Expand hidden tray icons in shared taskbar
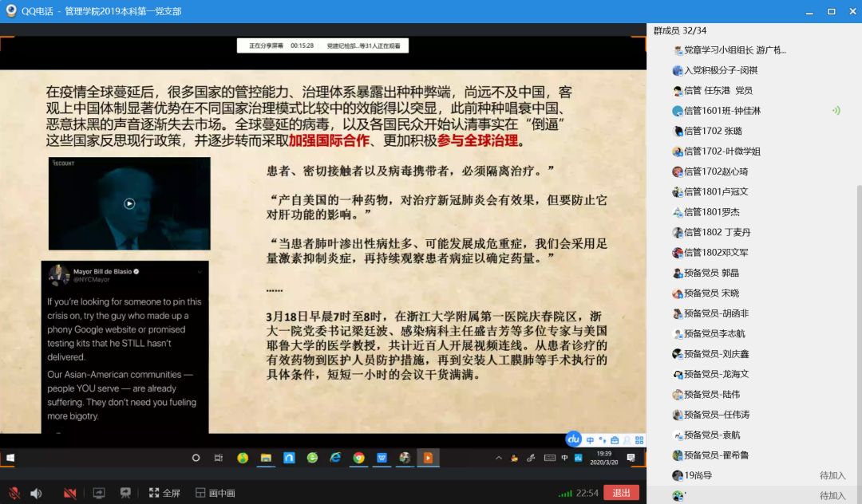This screenshot has height=504, width=862. click(x=500, y=458)
